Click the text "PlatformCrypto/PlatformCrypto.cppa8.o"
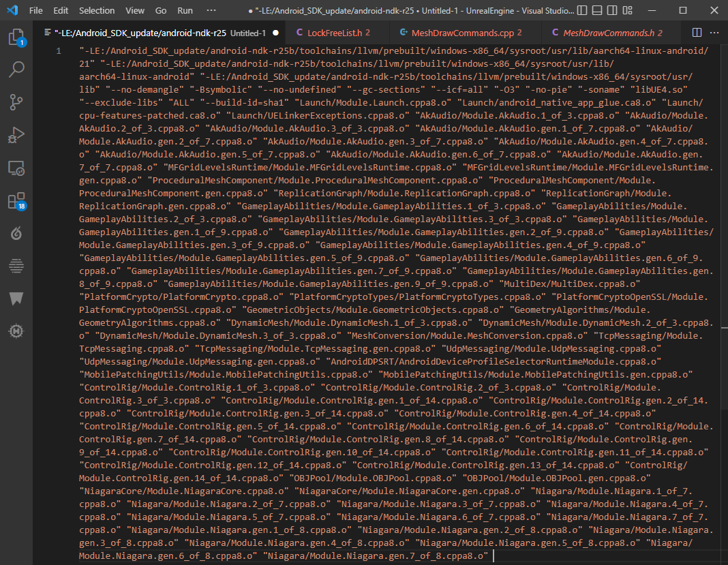The image size is (728, 565). tap(181, 296)
